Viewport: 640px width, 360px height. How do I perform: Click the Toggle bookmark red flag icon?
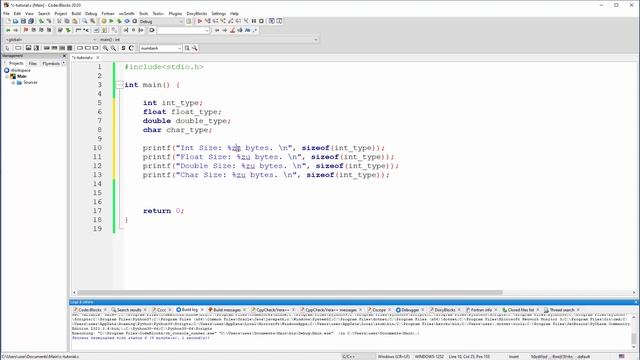(26, 30)
